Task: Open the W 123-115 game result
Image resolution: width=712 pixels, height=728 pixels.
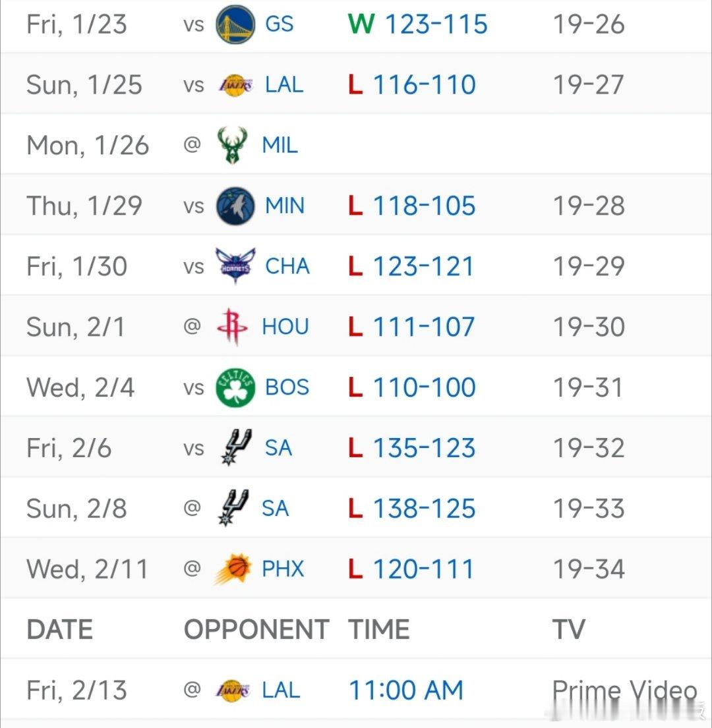Action: pos(417,24)
